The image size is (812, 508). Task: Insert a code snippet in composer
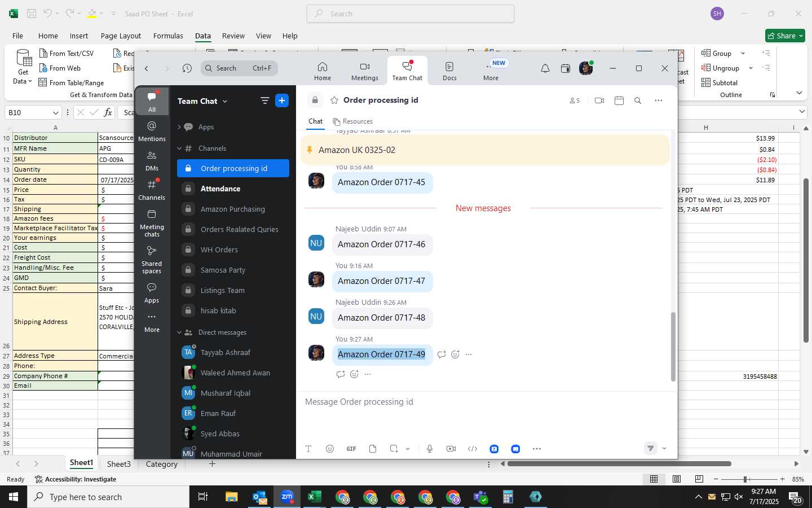click(x=473, y=449)
